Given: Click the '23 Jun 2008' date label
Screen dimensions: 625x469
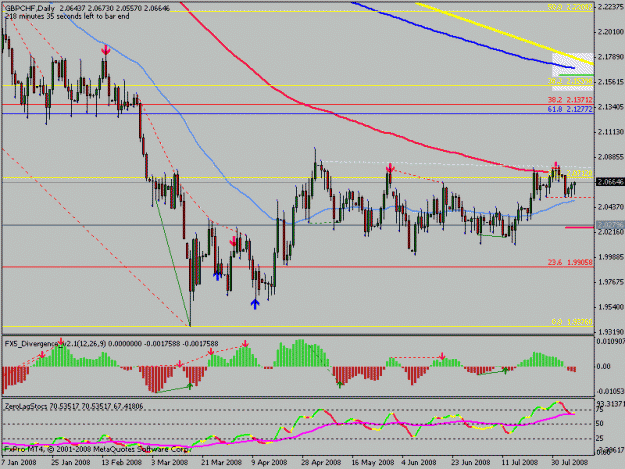Looking at the screenshot, I should coord(471,463).
